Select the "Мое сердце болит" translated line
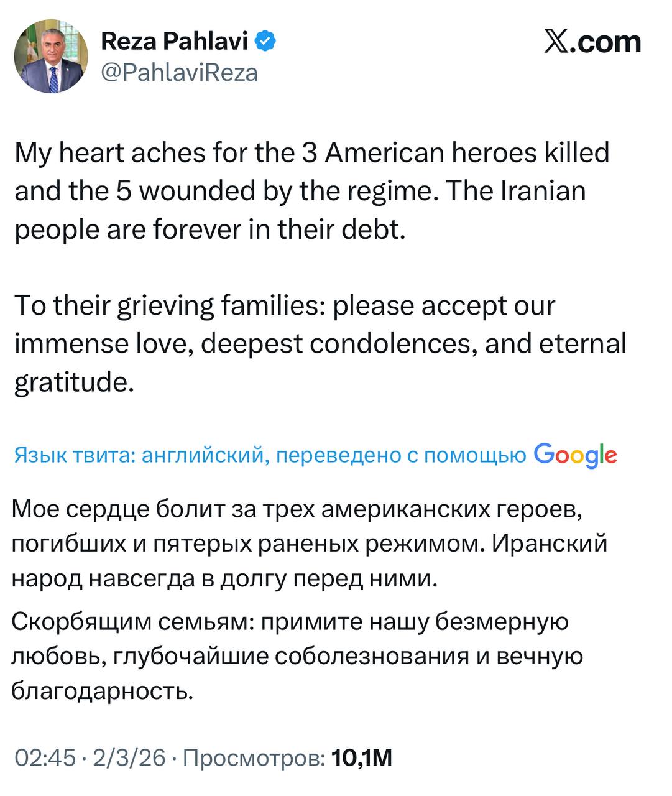Image resolution: width=672 pixels, height=796 pixels. click(297, 509)
